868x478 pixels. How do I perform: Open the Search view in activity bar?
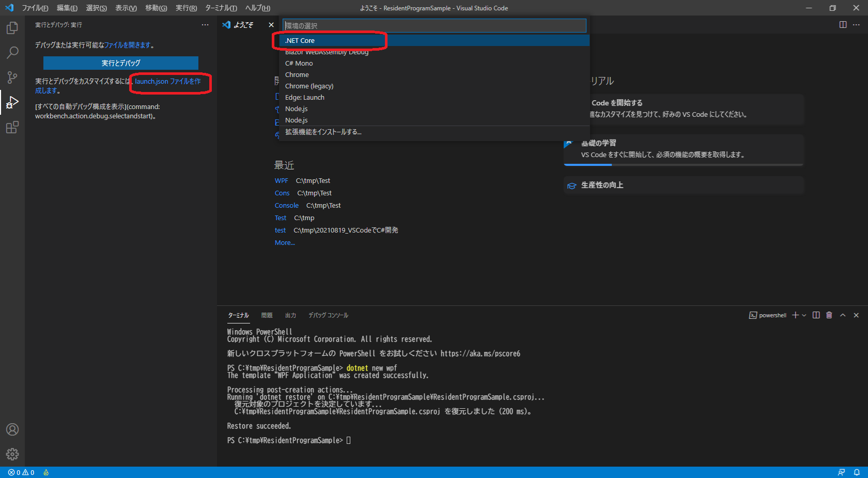coord(12,53)
